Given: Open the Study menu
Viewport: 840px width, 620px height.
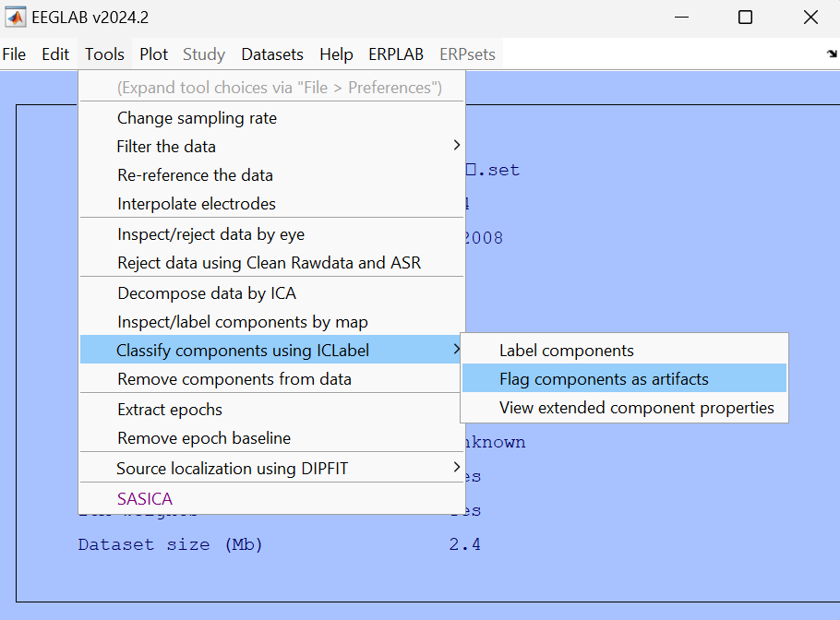Looking at the screenshot, I should coord(204,54).
